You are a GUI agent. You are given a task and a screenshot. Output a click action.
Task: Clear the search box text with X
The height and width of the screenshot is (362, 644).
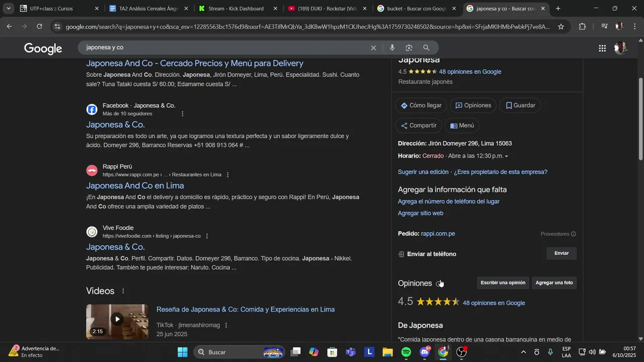coord(373,48)
